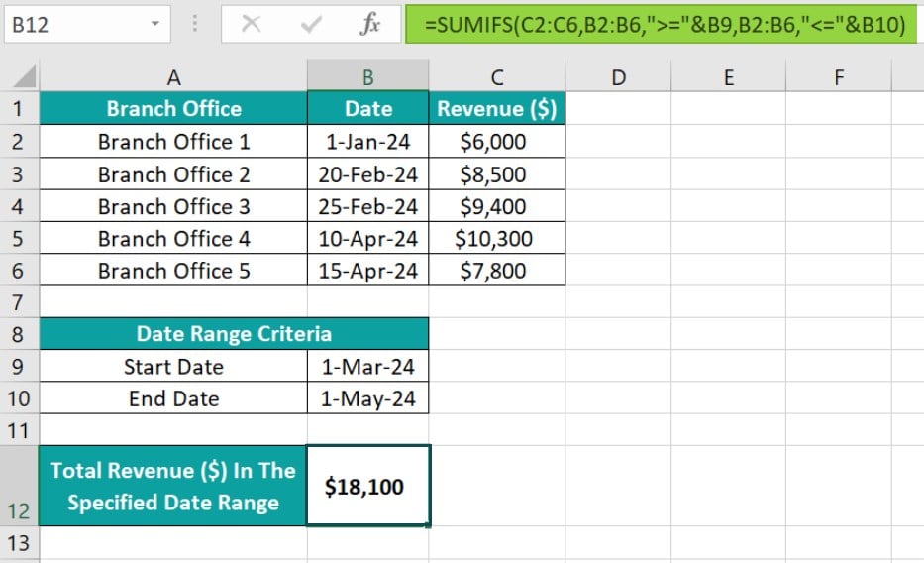Click the "Branch Office" header cell
This screenshot has width=924, height=563.
(173, 108)
